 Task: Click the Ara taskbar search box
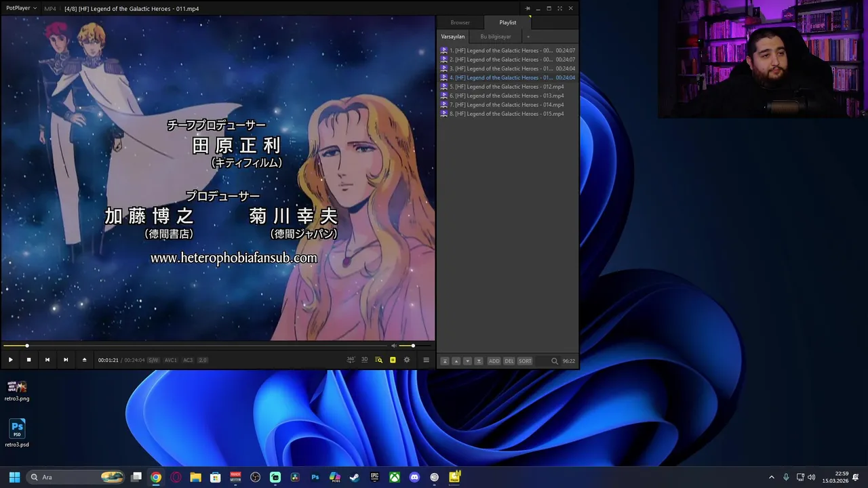77,477
